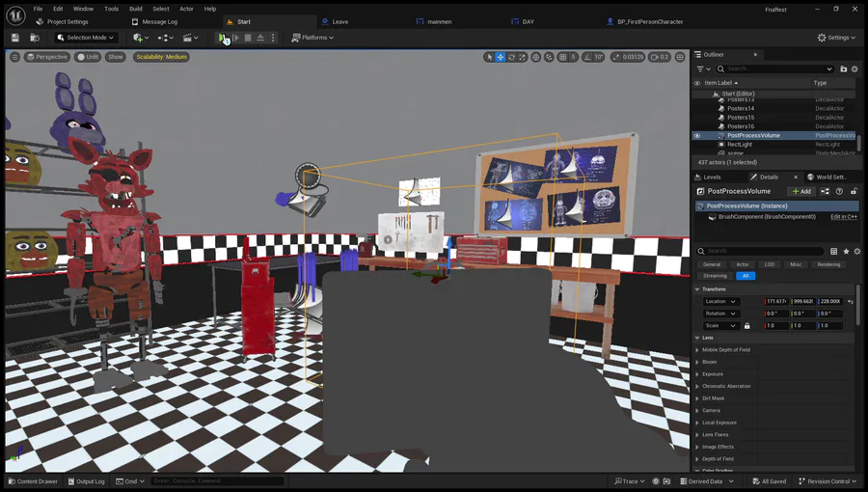The width and height of the screenshot is (868, 492).
Task: Open the content browser using the folder-search icon
Action: (x=35, y=38)
